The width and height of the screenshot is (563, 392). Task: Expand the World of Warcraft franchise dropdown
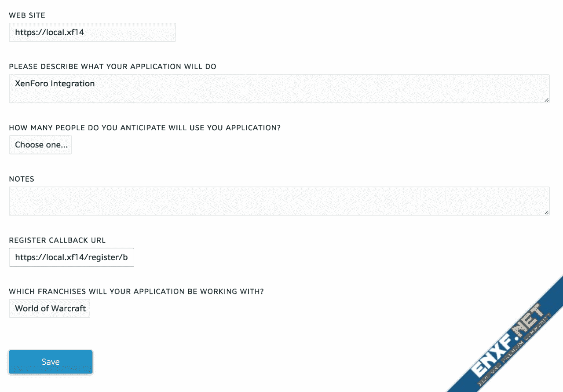point(49,308)
